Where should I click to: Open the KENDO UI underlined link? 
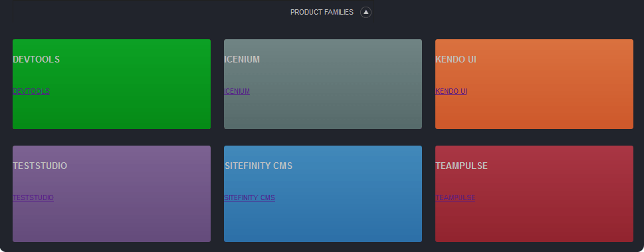451,91
